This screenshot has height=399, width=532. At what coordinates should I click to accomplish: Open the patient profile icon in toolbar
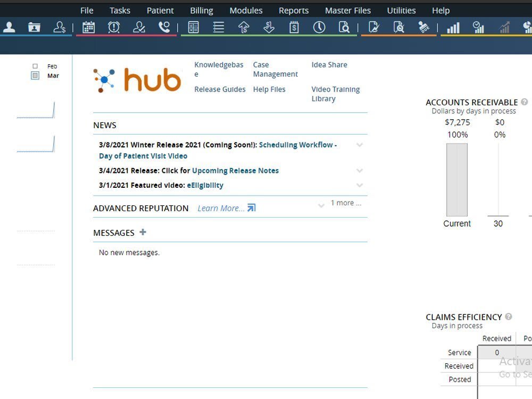pyautogui.click(x=9, y=27)
